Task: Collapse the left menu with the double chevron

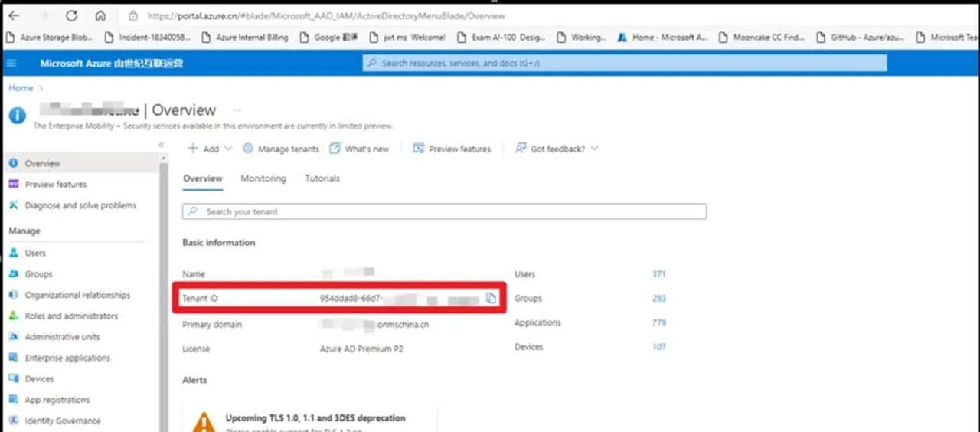Action: click(x=161, y=144)
